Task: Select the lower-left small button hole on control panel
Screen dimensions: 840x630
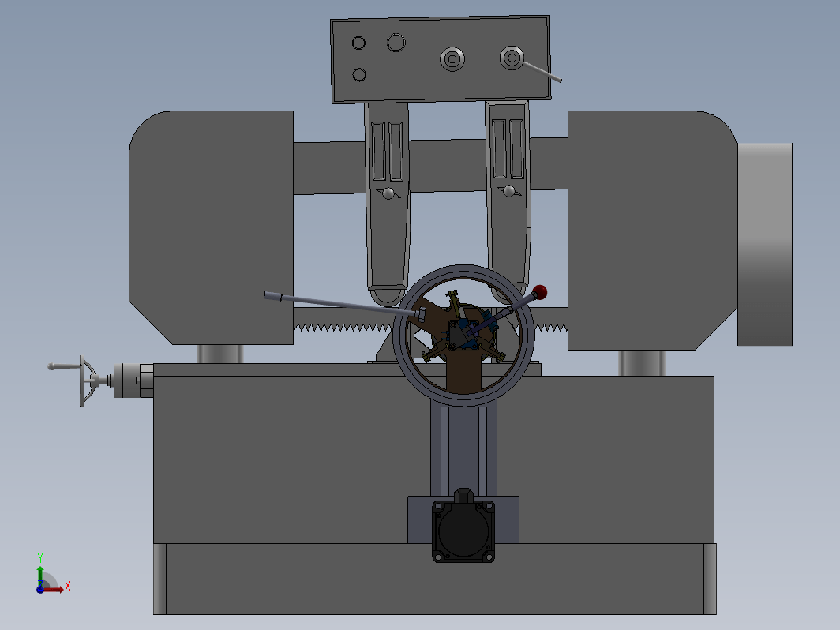Action: click(359, 74)
